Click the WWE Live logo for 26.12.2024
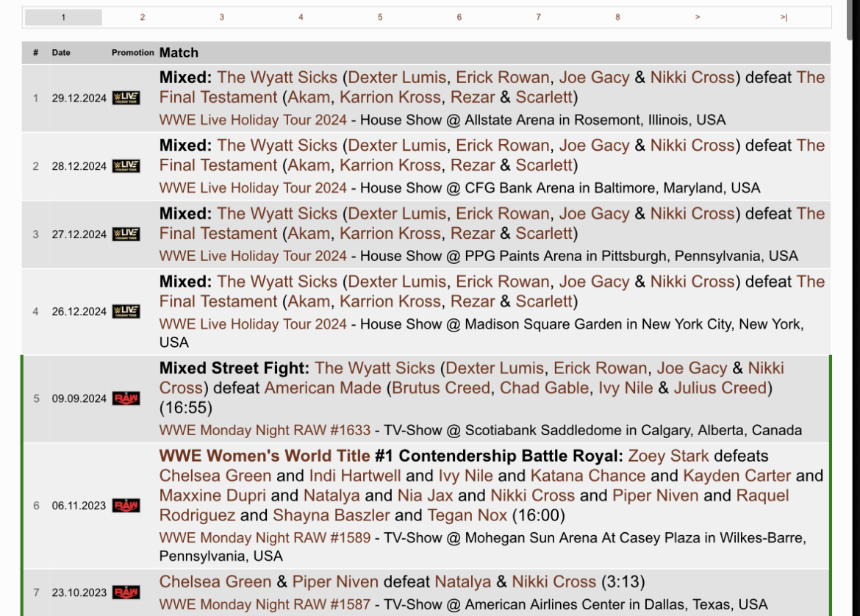This screenshot has height=616, width=860. click(126, 311)
